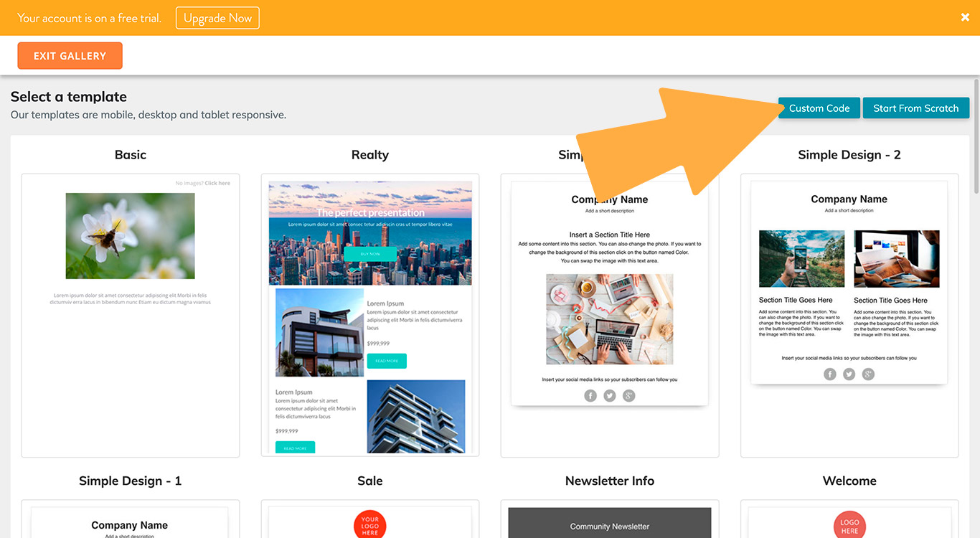Viewport: 980px width, 538px height.
Task: Open the Simple Design - 1 template preview
Action: pyautogui.click(x=131, y=519)
